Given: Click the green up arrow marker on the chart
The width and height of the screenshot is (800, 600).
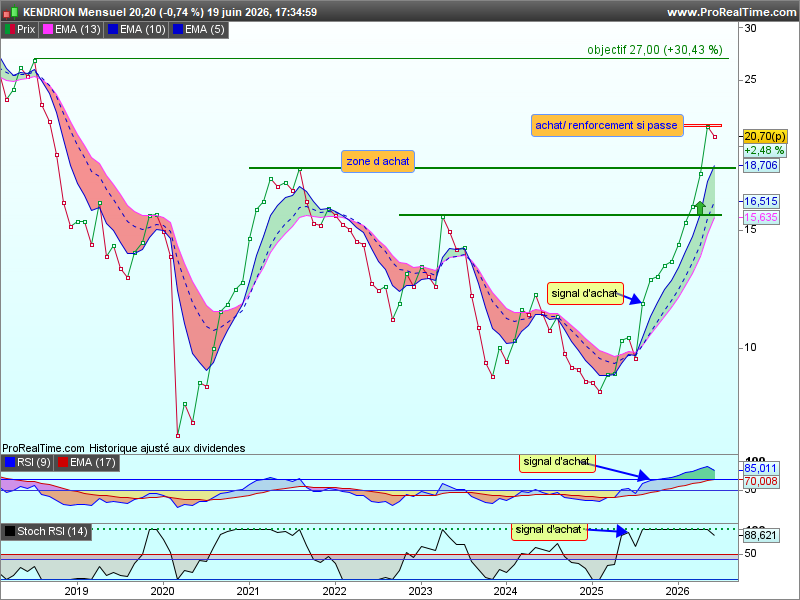Looking at the screenshot, I should (700, 208).
